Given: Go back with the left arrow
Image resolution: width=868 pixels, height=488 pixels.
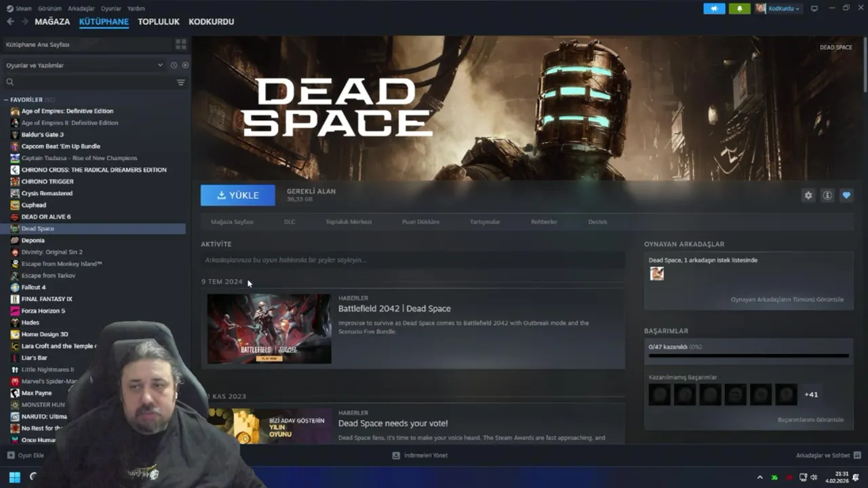Looking at the screenshot, I should click(10, 22).
